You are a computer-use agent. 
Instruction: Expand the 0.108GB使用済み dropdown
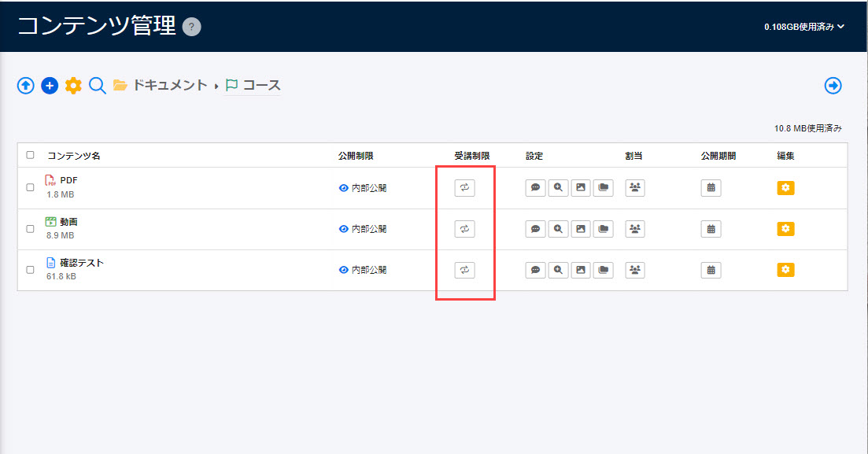pos(803,27)
